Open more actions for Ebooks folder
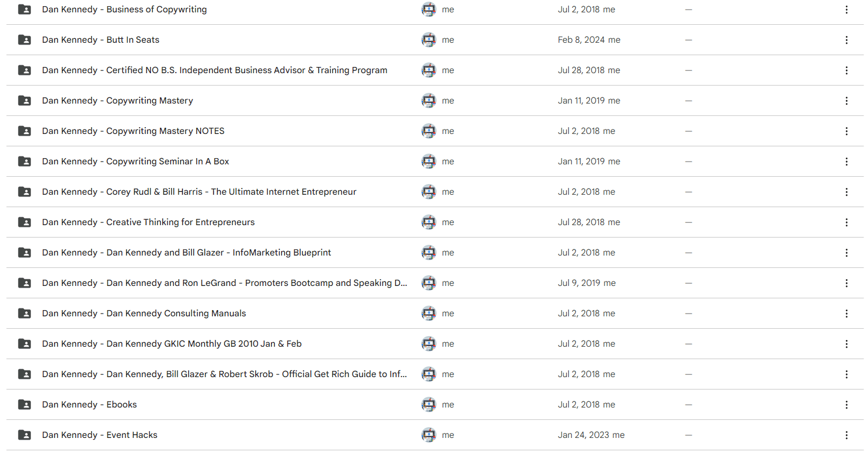The height and width of the screenshot is (452, 868). 846,405
